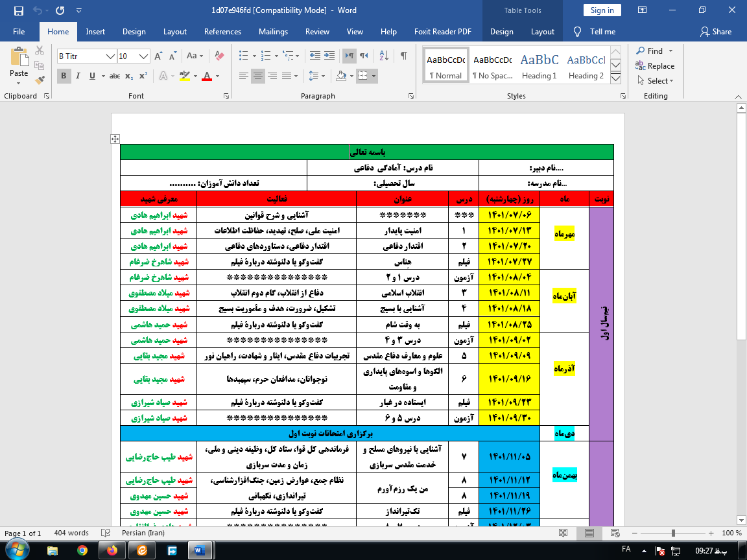Open the Windows Start menu
This screenshot has width=747, height=560.
tap(17, 550)
